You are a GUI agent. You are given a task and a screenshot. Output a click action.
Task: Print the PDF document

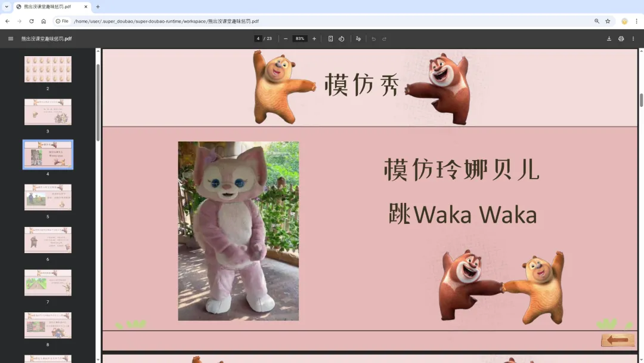621,39
